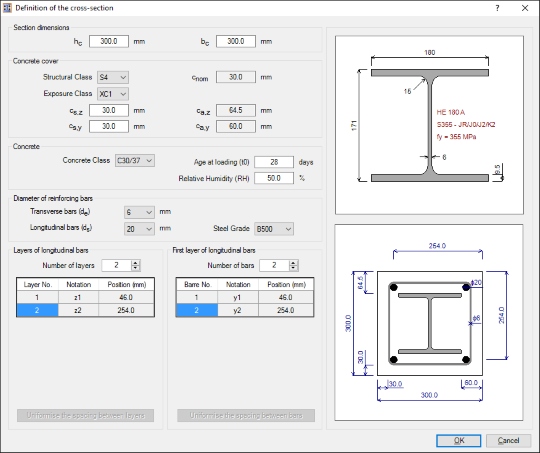Screen dimensions: 540x453
Task: Click bar y2 position 254.0 cell
Action: (x=286, y=310)
